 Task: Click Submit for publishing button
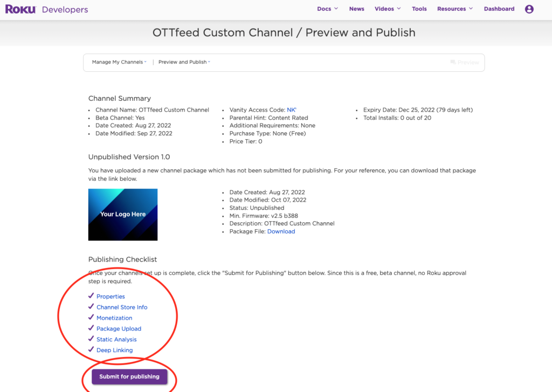(x=129, y=376)
